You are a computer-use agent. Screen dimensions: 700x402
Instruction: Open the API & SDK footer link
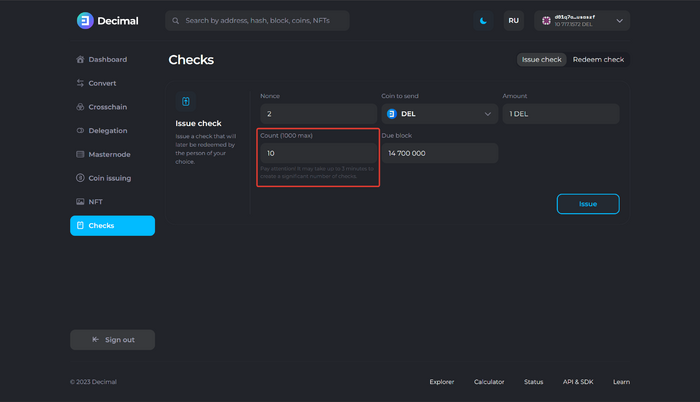[x=578, y=382]
